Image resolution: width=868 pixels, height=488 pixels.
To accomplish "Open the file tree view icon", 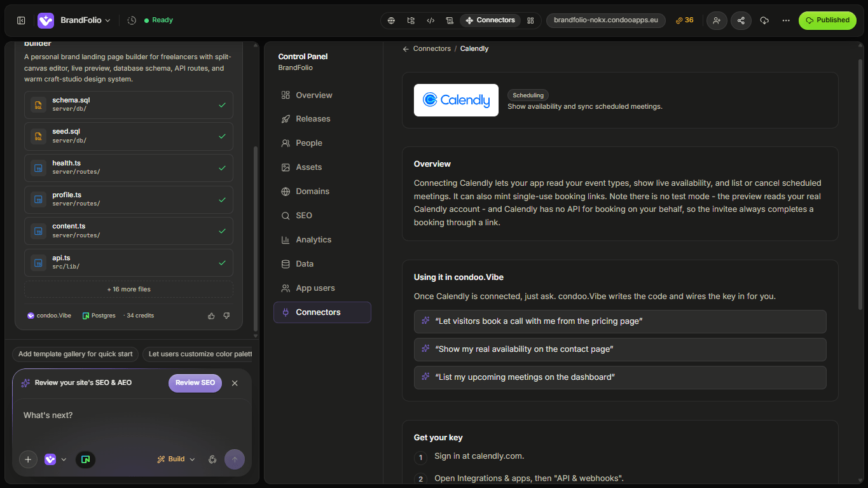I will 411,20.
